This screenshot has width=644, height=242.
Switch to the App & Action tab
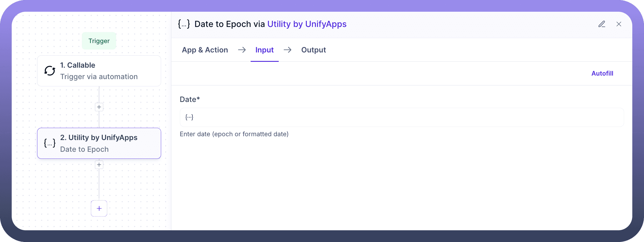click(205, 50)
